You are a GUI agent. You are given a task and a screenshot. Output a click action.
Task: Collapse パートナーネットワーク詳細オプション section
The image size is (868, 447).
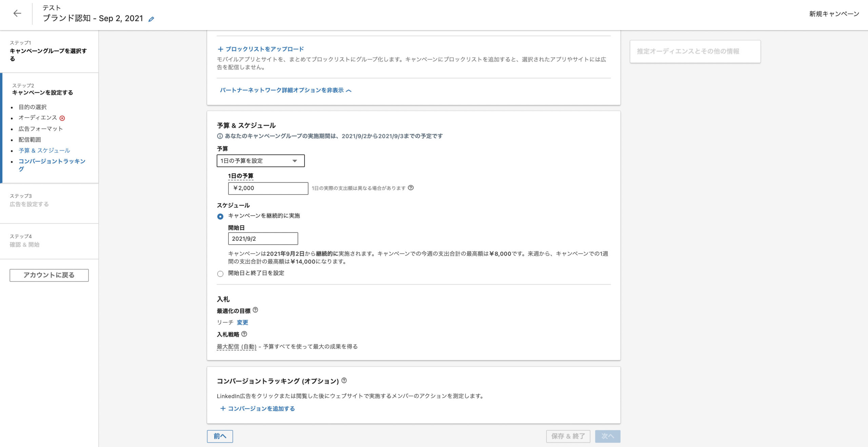point(285,90)
